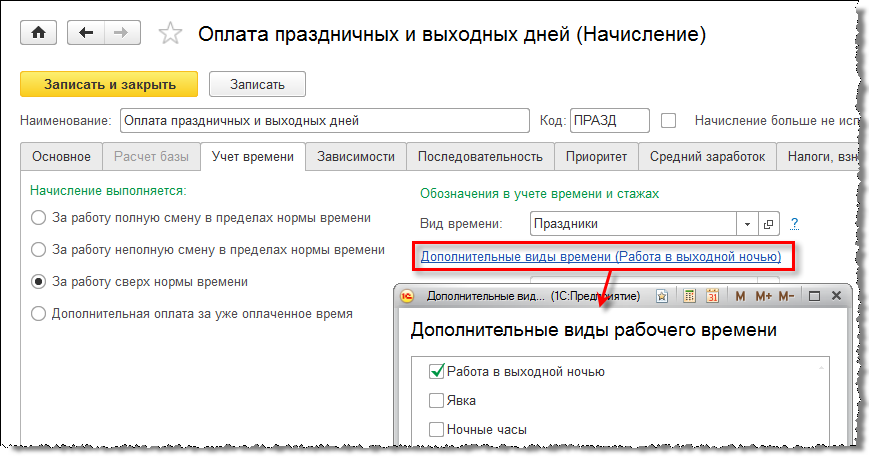Toggle Начисление больше не используется checkbox
Image resolution: width=869 pixels, height=456 pixels.
pyautogui.click(x=668, y=121)
